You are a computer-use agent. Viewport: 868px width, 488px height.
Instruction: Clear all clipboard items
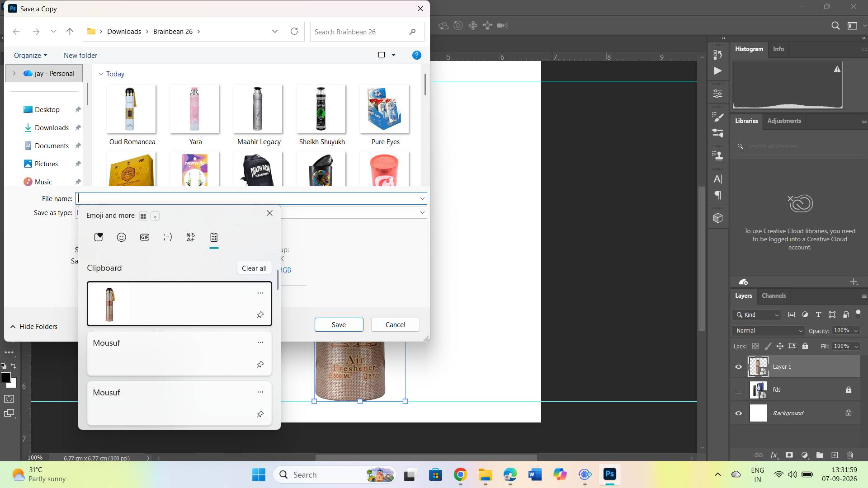coord(254,268)
